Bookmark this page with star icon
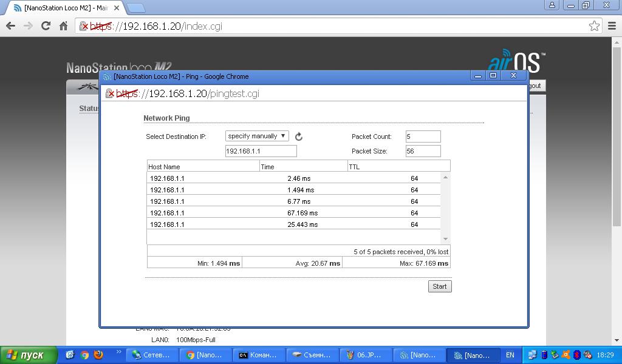The height and width of the screenshot is (364, 622). 594,26
